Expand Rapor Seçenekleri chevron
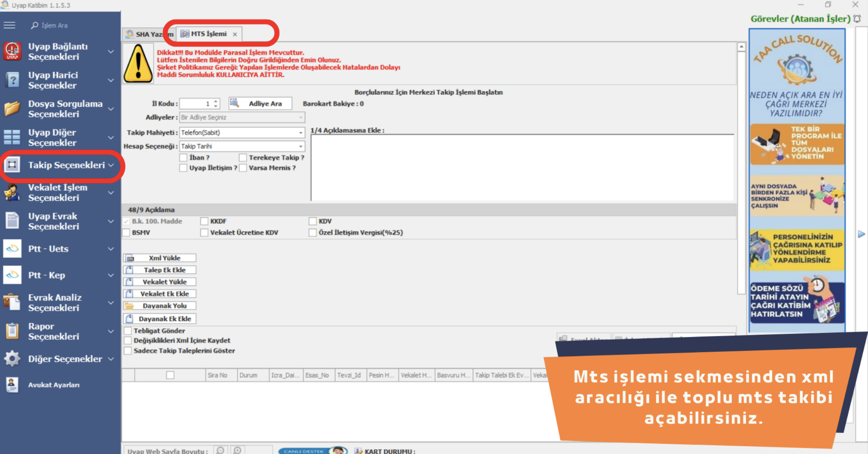This screenshot has height=454, width=868. click(111, 331)
